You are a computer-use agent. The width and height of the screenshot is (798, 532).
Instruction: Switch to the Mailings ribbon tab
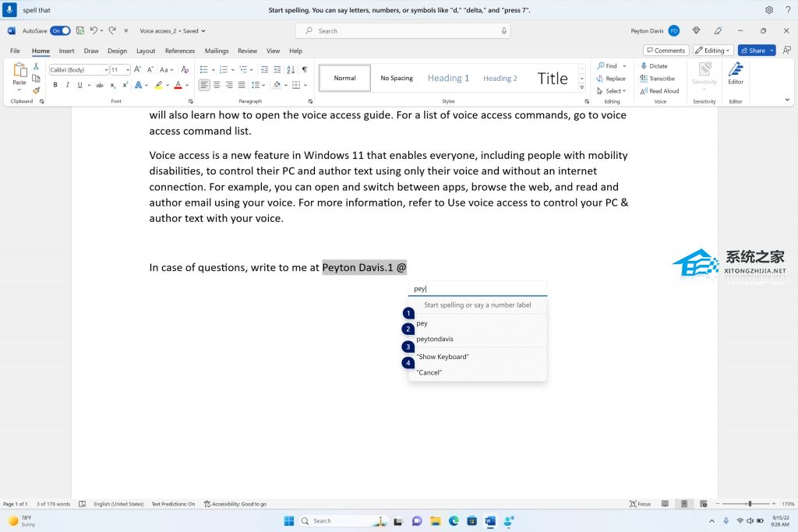click(216, 51)
